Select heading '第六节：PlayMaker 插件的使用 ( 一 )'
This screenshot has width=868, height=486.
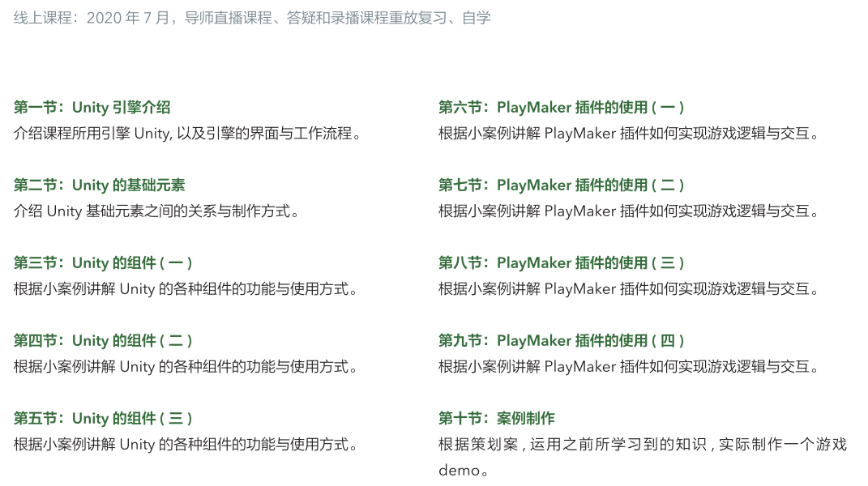point(562,108)
